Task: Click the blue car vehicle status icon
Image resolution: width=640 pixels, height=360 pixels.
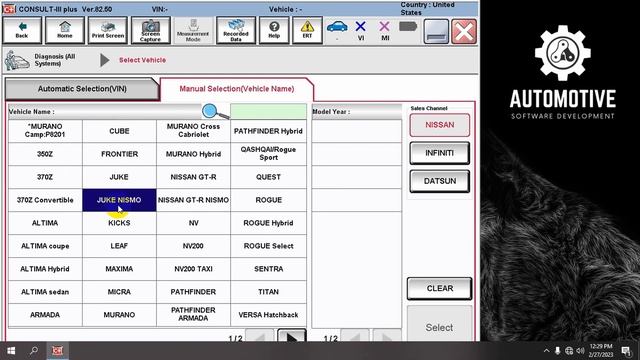Action: (337, 28)
